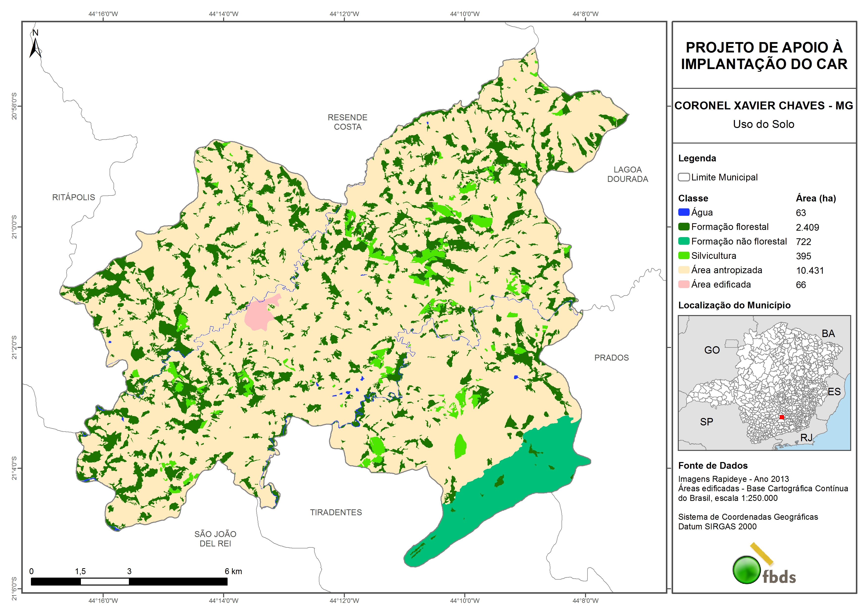Click the bright green Silvicultura legend swatch
Viewport: 868px width, 614px height.
(683, 255)
